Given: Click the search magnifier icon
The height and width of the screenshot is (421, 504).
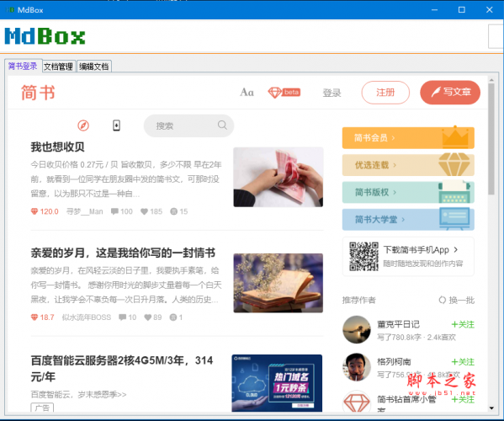Looking at the screenshot, I should click(222, 125).
